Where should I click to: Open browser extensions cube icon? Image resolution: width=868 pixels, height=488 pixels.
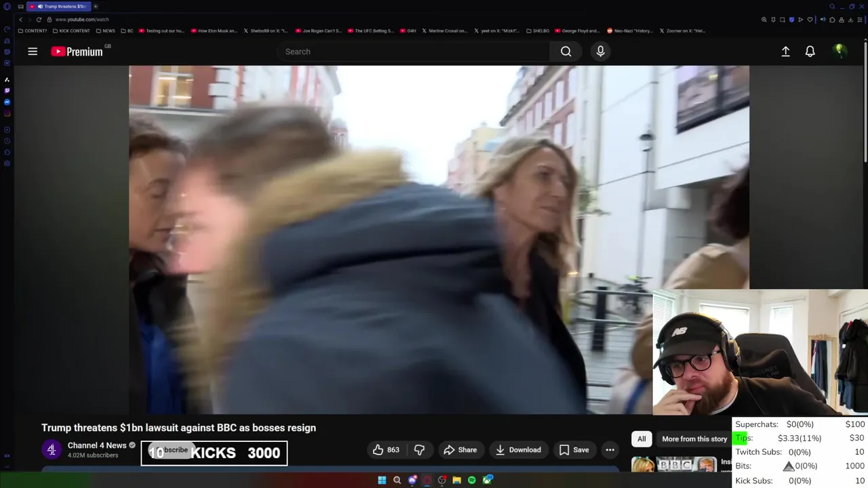(x=831, y=20)
